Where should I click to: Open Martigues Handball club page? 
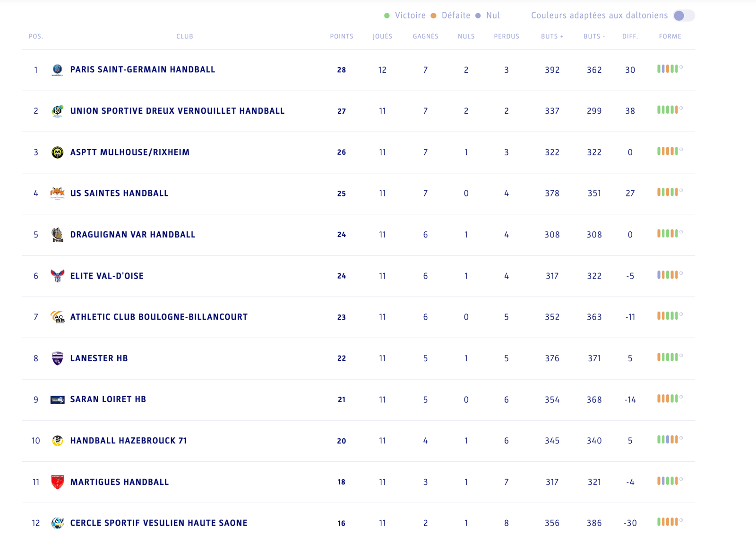coord(120,482)
